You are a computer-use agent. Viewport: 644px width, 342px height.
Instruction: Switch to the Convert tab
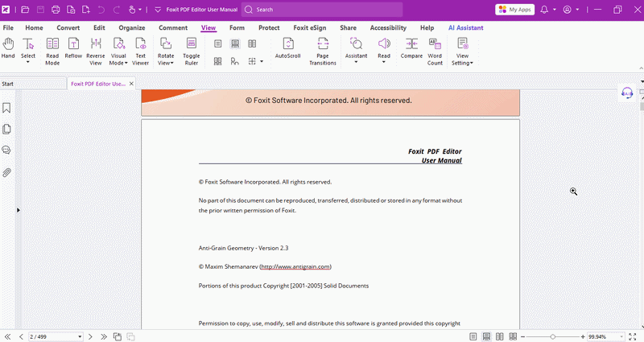(x=68, y=27)
